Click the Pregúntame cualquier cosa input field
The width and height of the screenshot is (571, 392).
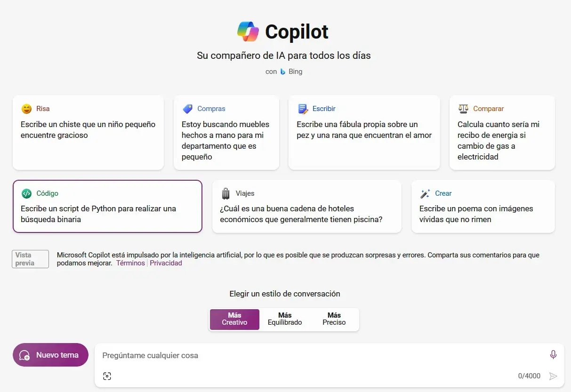(320, 355)
